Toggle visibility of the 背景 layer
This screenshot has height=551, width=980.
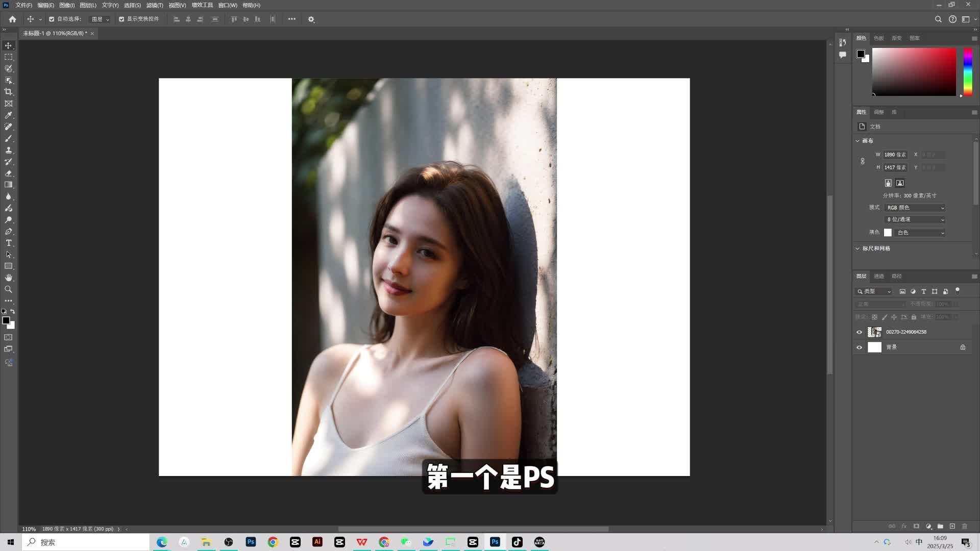(x=860, y=347)
